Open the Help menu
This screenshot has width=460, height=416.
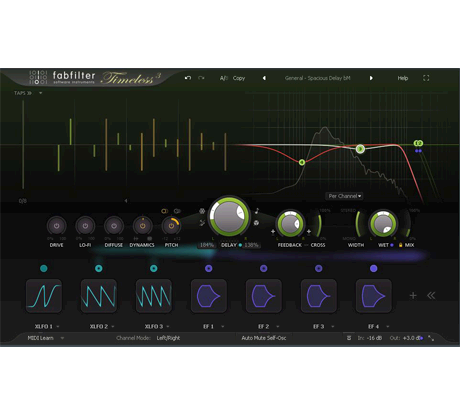(x=403, y=78)
